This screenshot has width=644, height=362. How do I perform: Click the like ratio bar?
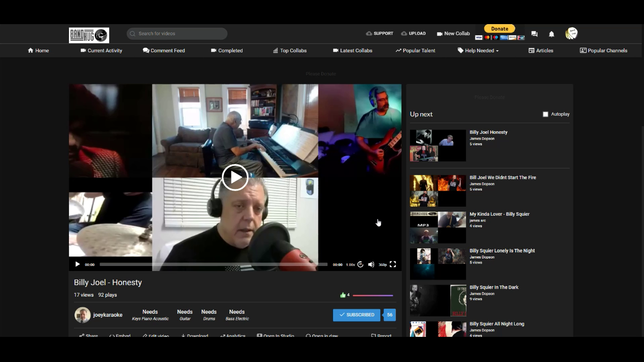(373, 296)
